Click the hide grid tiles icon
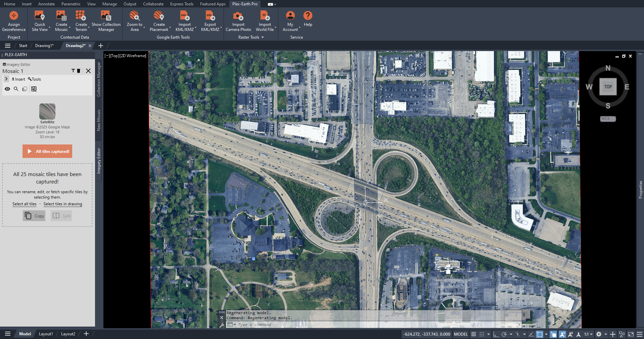 [34, 89]
